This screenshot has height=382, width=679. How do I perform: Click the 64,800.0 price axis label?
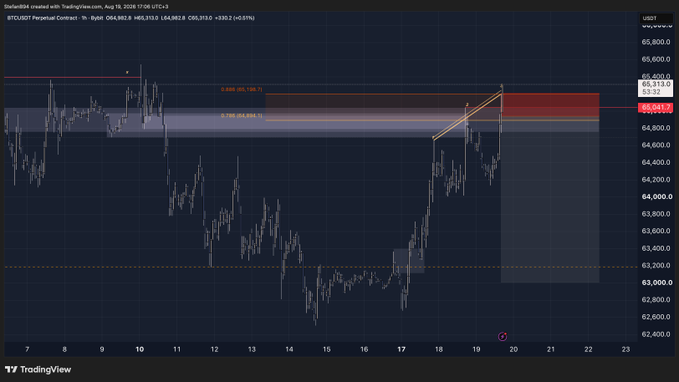[656, 128]
